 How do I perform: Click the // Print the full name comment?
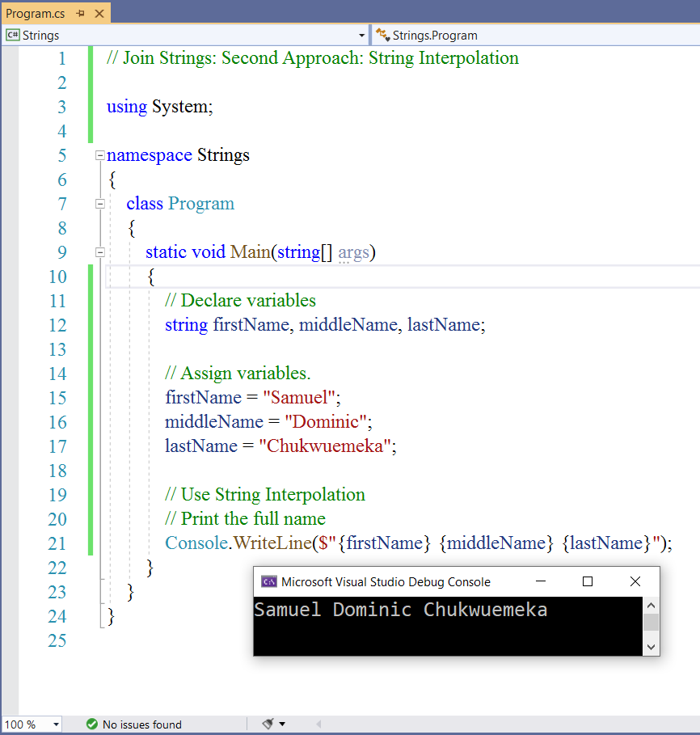click(x=245, y=519)
